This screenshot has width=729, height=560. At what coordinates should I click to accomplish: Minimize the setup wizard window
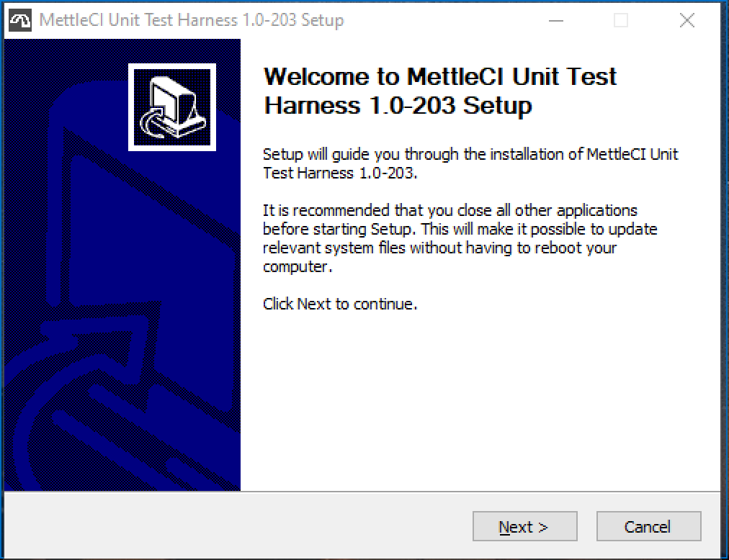pyautogui.click(x=555, y=21)
